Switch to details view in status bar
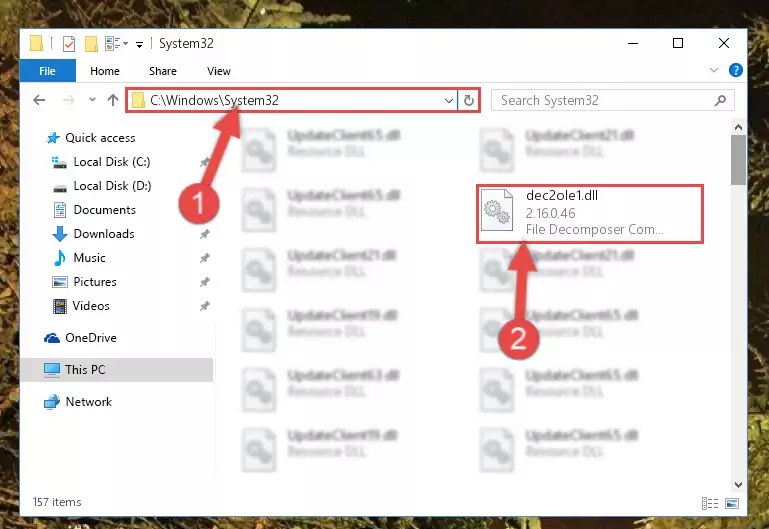 710,504
